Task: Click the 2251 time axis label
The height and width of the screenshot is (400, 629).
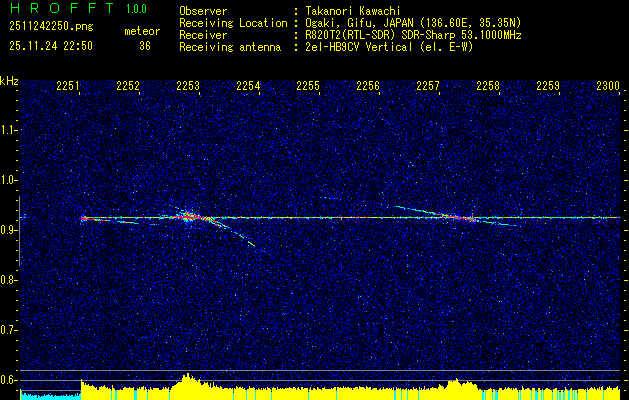Action: (x=68, y=85)
